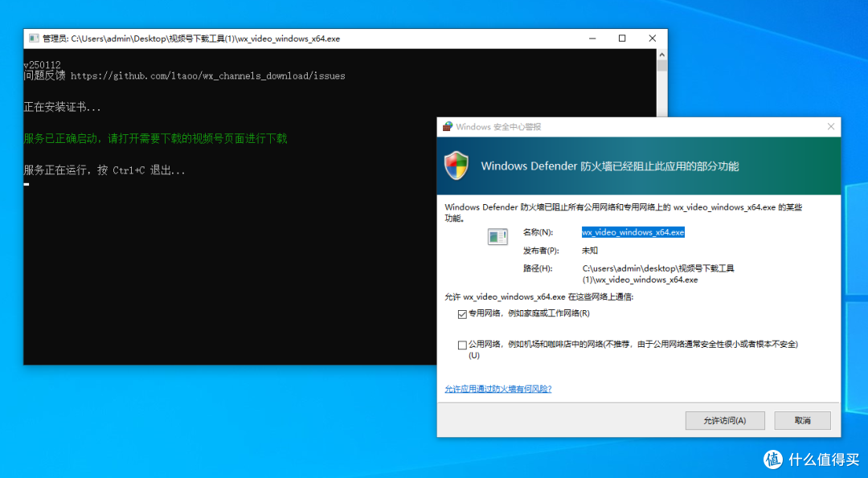Click the firewall icon in security alert title bar
The height and width of the screenshot is (478, 868).
[448, 127]
